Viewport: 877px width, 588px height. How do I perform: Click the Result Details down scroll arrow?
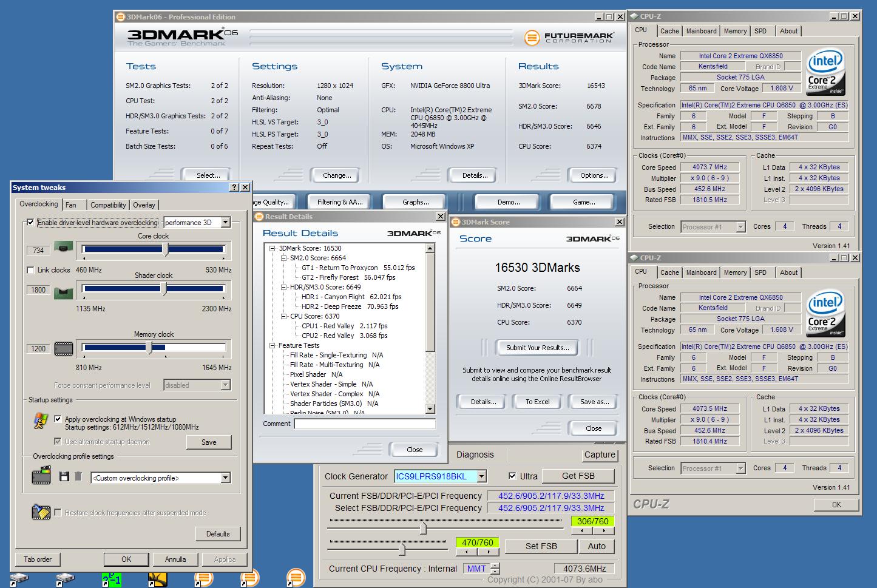coord(430,409)
